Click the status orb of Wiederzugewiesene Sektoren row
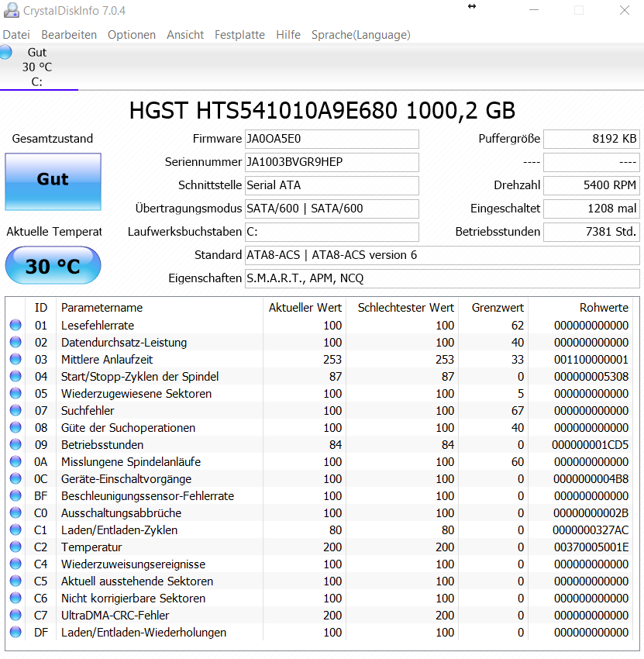Screen dimensions: 644x659 tap(15, 393)
